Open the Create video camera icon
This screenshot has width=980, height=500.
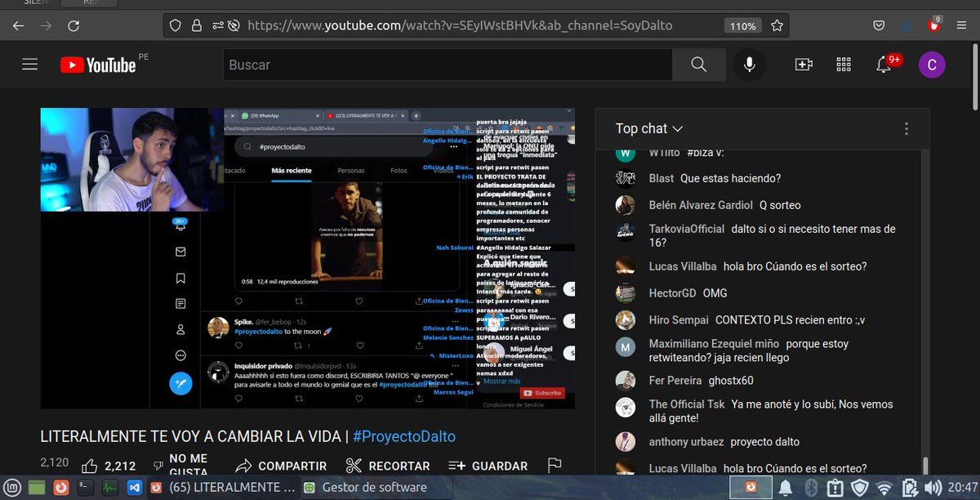click(x=804, y=65)
